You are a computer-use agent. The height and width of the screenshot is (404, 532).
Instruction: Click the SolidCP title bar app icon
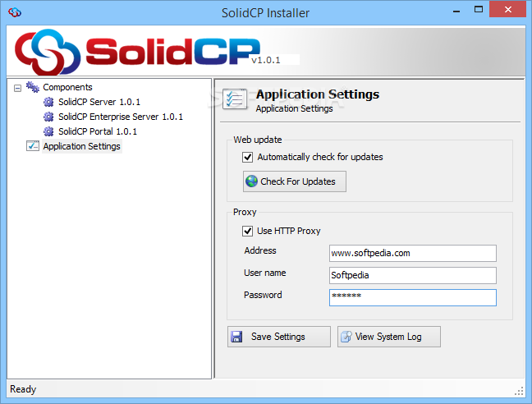15,12
